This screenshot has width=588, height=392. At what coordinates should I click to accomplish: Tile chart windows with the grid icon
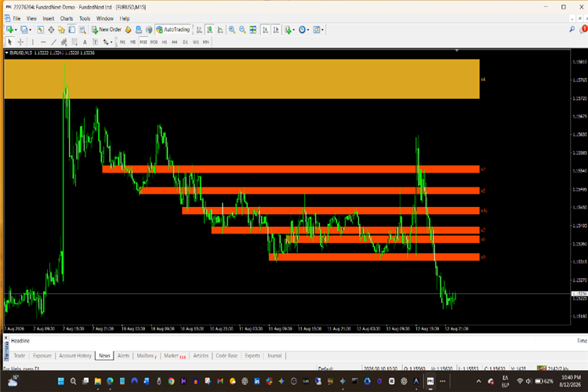coord(253,30)
